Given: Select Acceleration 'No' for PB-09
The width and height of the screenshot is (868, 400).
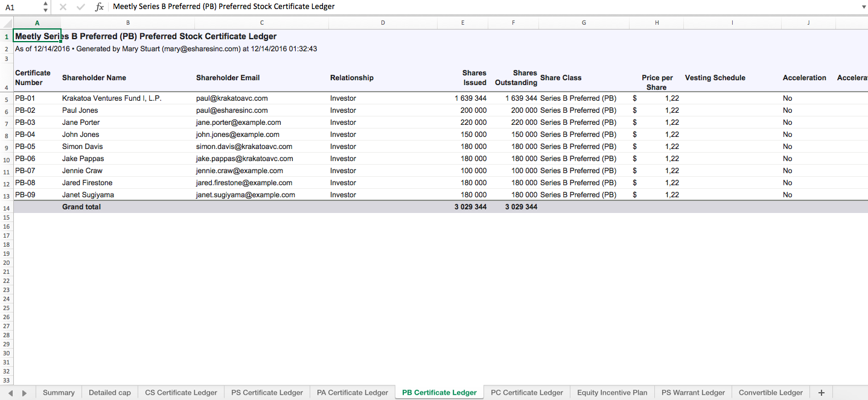Looking at the screenshot, I should [x=808, y=195].
